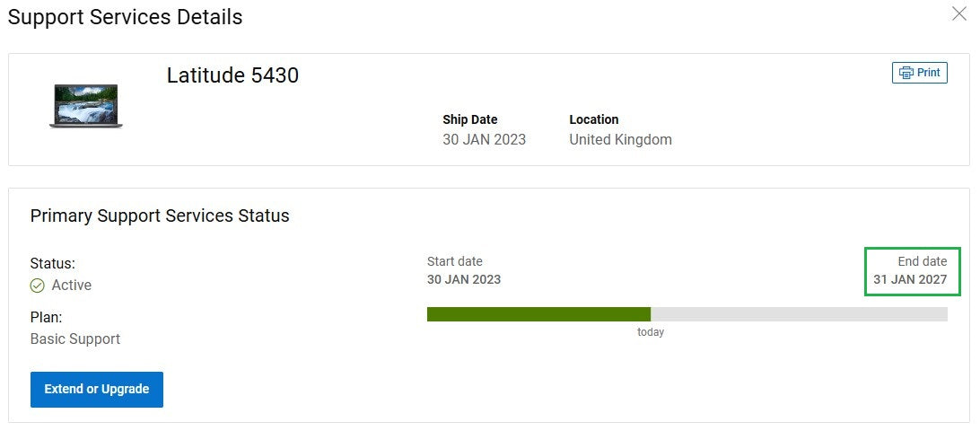The width and height of the screenshot is (980, 431).
Task: Click the Print text label
Action: point(929,73)
